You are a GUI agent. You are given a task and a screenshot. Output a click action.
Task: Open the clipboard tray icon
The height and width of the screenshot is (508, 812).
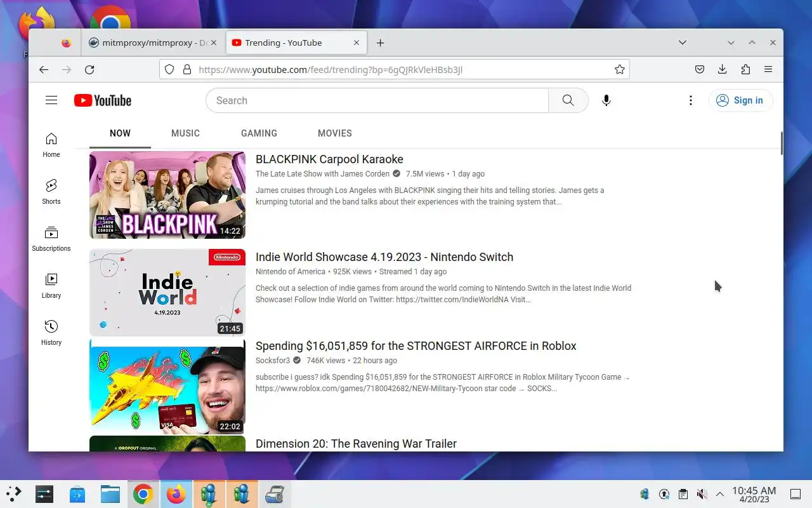683,494
